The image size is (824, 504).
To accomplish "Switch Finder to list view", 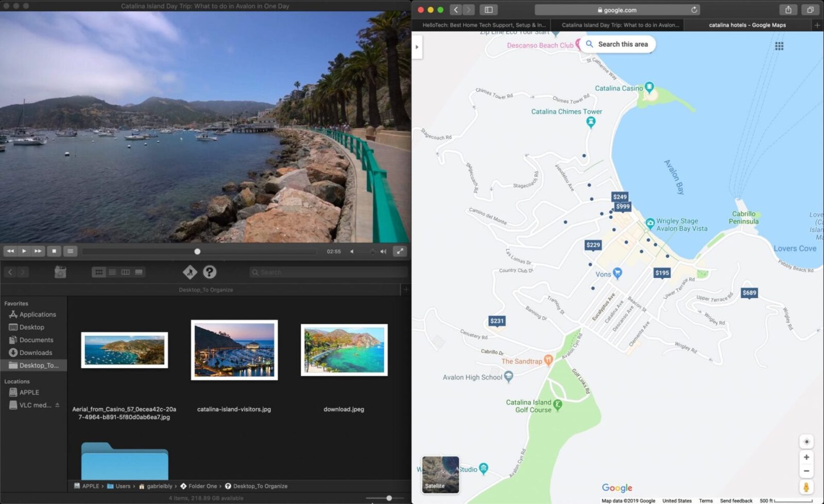I will coord(112,272).
